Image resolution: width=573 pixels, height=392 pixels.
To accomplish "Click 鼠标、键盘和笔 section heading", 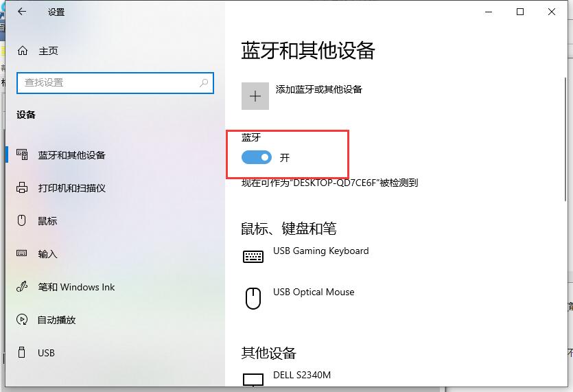I will (x=289, y=229).
